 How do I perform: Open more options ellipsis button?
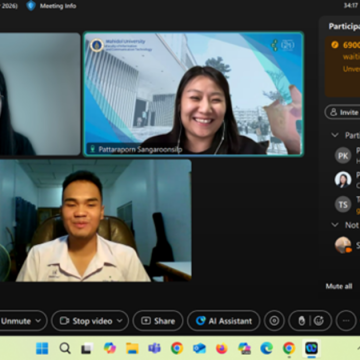346,321
